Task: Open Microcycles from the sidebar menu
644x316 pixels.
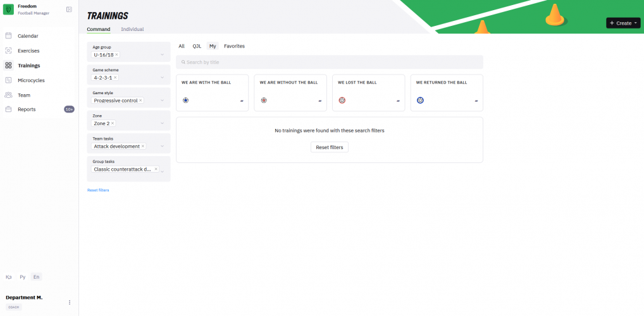Action: point(31,80)
